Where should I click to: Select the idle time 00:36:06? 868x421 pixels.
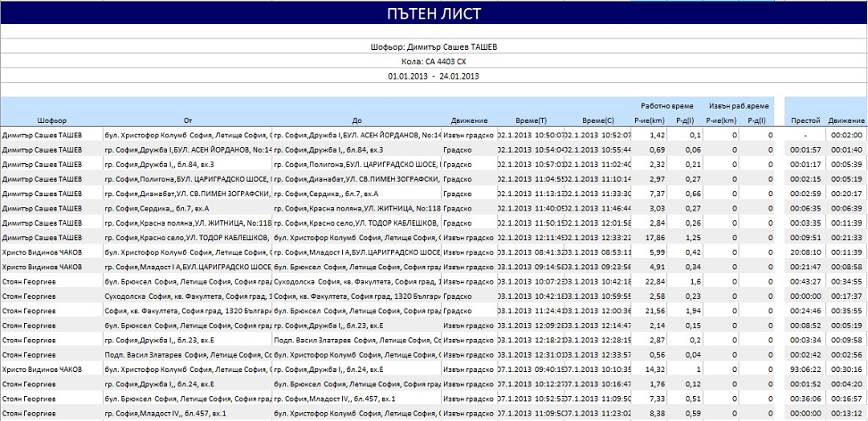tap(805, 399)
